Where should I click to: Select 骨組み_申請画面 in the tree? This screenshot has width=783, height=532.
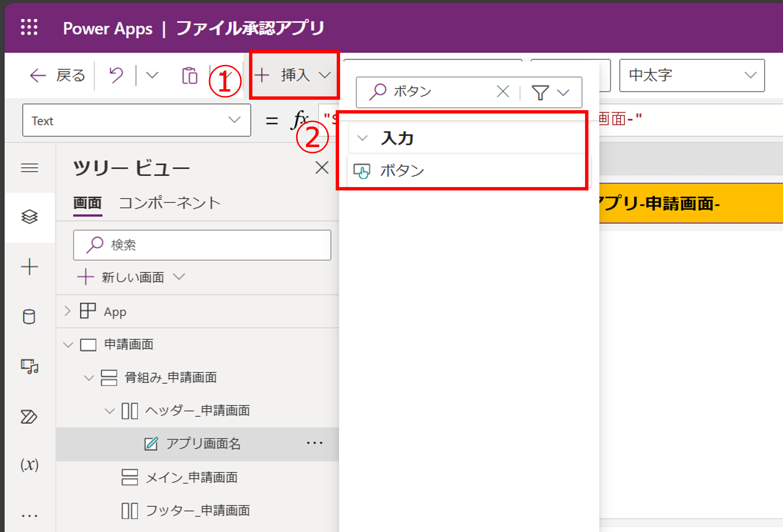[170, 378]
